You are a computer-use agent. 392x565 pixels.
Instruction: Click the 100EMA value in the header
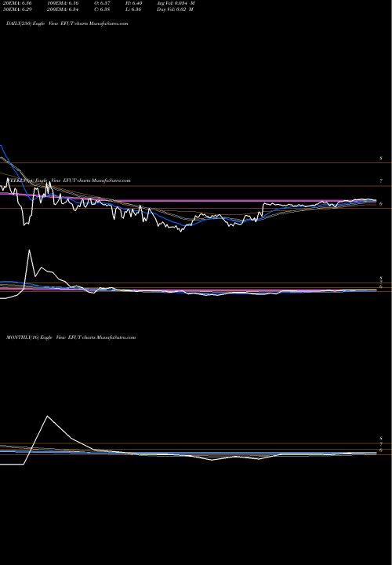pos(62,3)
